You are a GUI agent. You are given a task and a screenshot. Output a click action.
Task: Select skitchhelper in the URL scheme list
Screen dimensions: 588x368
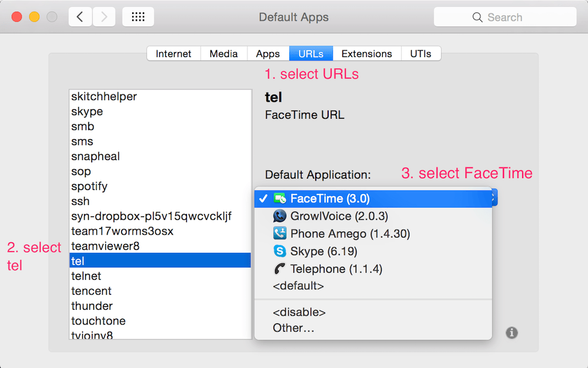tap(161, 96)
